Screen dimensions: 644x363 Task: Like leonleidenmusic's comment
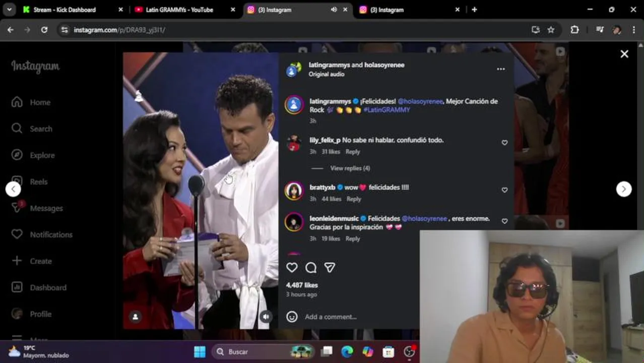tap(504, 221)
